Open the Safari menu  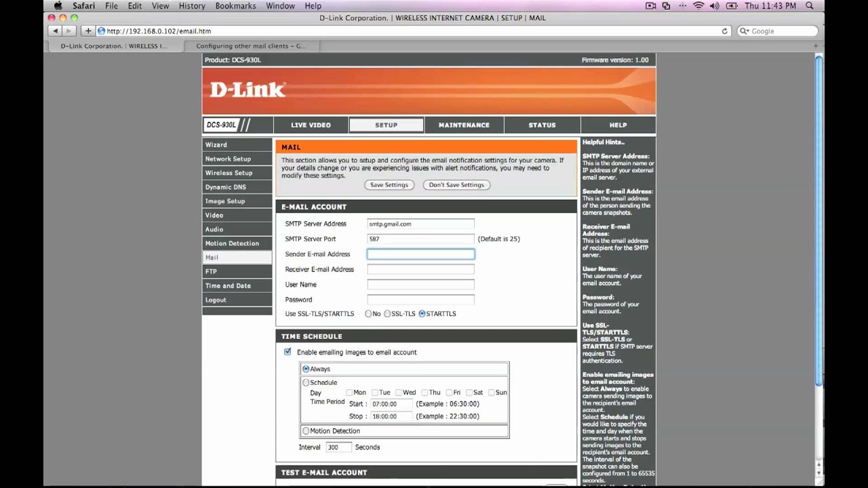click(x=83, y=5)
